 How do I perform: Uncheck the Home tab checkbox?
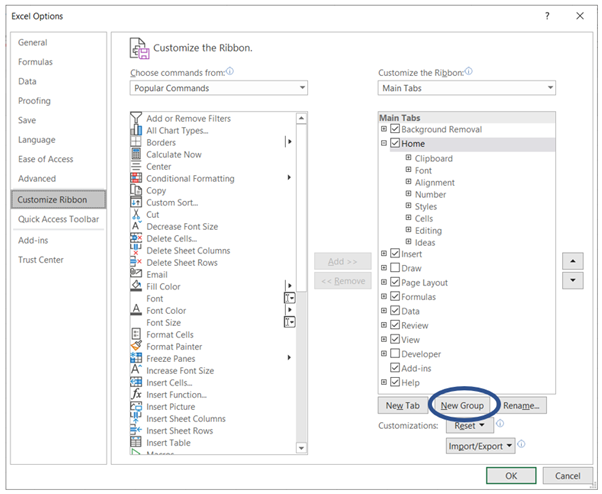tap(395, 143)
